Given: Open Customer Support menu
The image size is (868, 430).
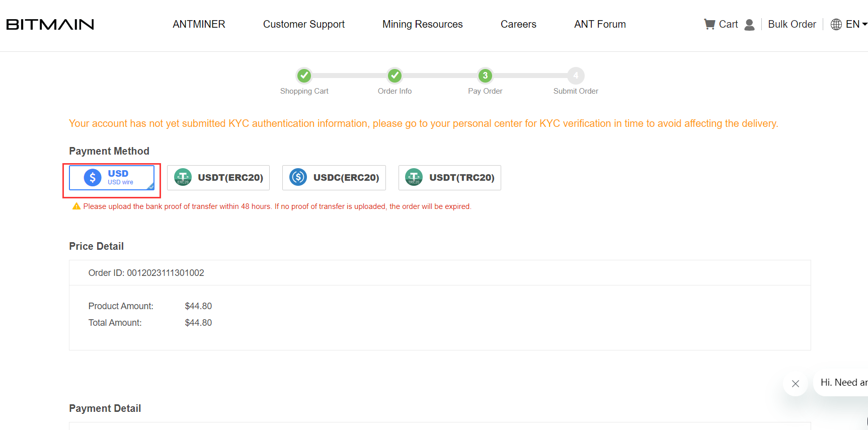Looking at the screenshot, I should click(304, 24).
